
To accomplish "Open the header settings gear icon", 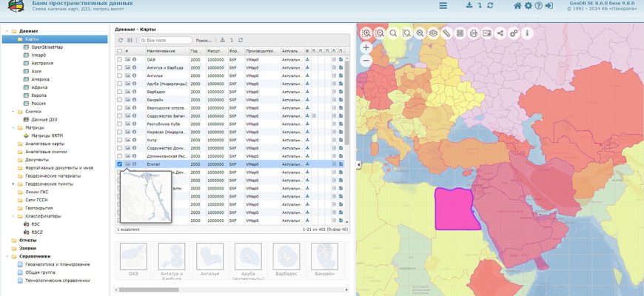I will tap(528, 6).
